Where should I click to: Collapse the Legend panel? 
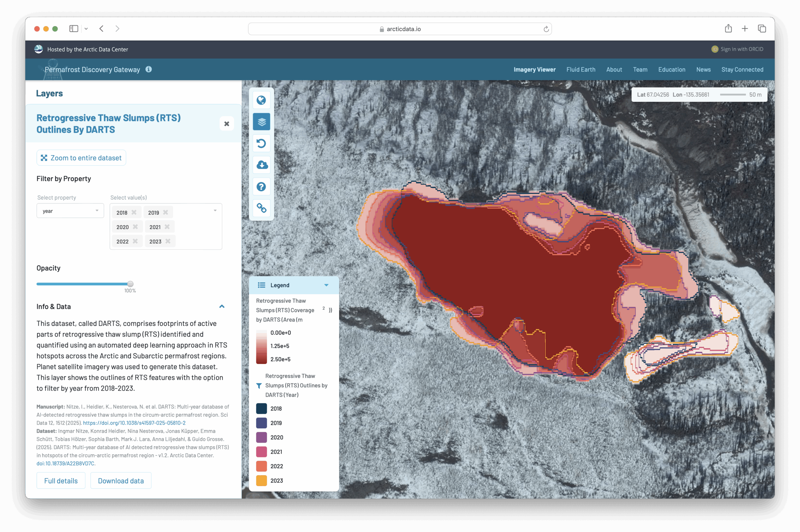tap(326, 285)
